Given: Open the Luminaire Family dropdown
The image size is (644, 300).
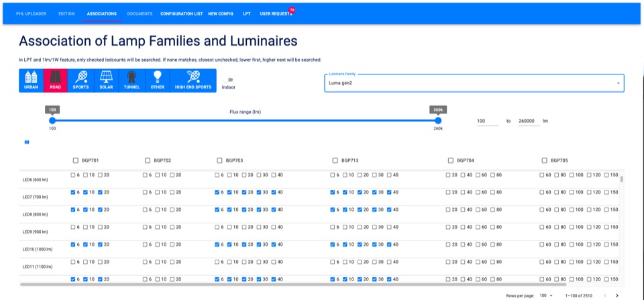Looking at the screenshot, I should click(x=474, y=83).
